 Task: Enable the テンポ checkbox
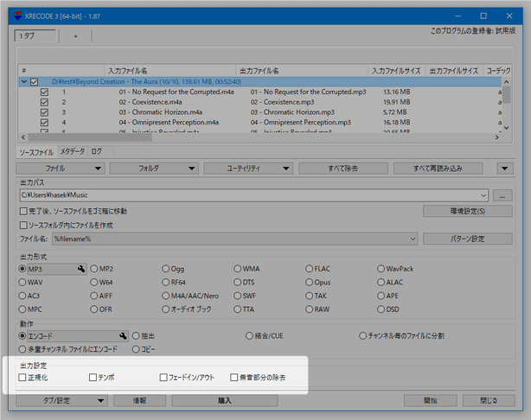click(x=93, y=378)
